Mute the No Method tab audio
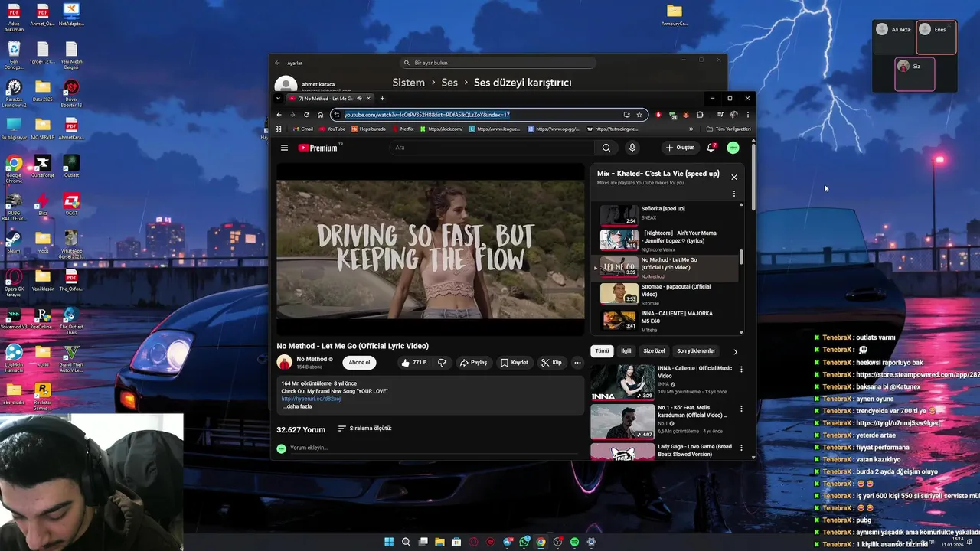This screenshot has height=551, width=980. [359, 98]
